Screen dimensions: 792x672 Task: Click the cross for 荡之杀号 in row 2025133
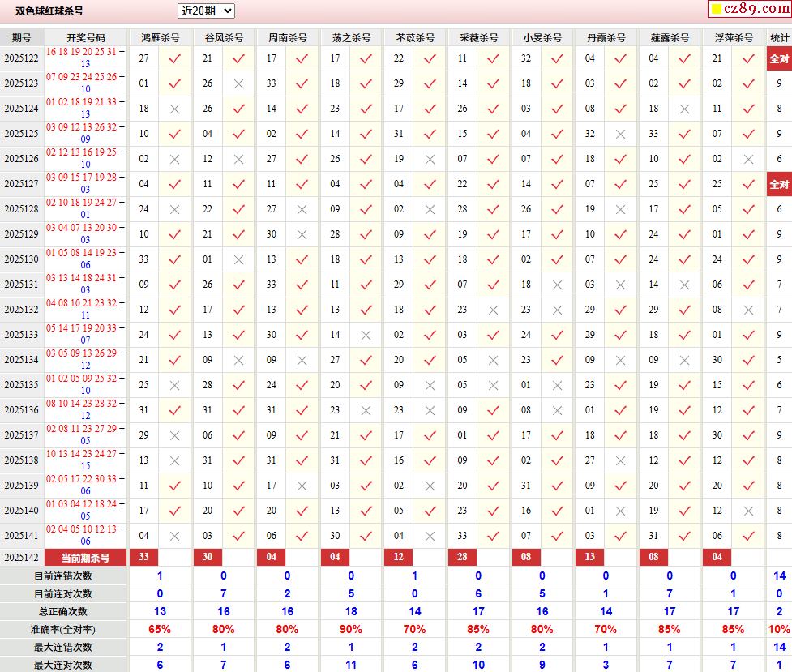[366, 335]
